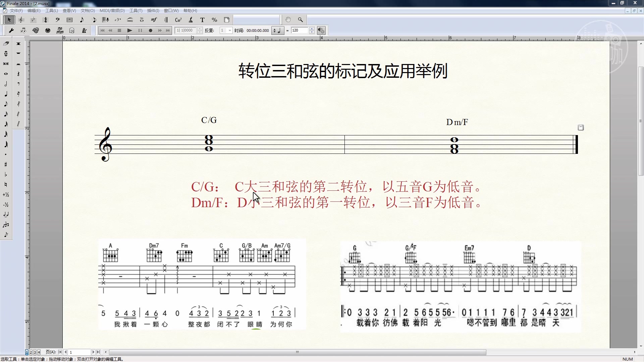This screenshot has width=644, height=362.
Task: Toggle the flat accidental in entry palette
Action: click(6, 175)
